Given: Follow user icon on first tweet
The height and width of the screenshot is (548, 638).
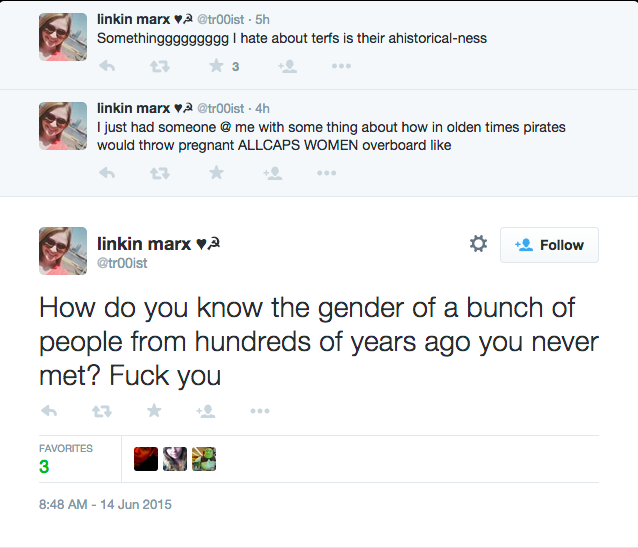Looking at the screenshot, I should [287, 67].
